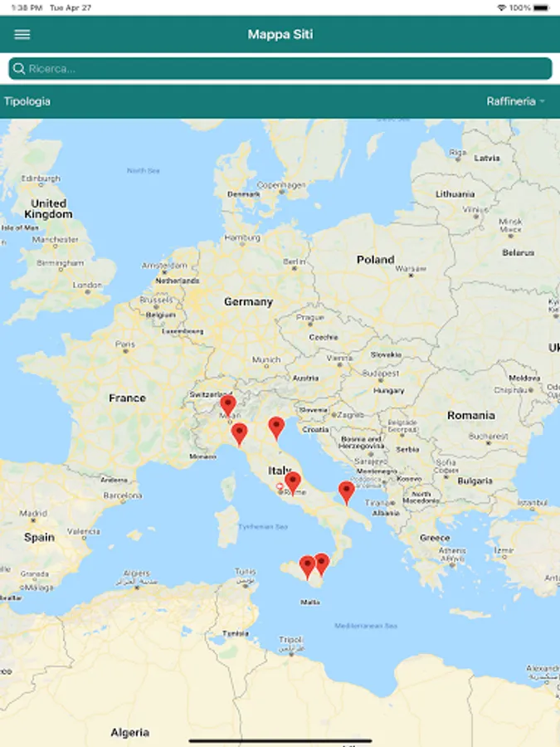560x747 pixels.
Task: Click the France label on map
Action: 127,398
